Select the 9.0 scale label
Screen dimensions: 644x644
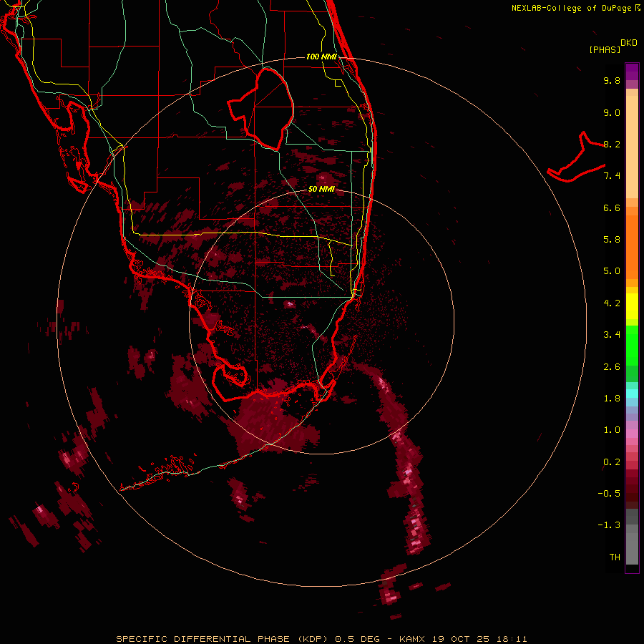coord(612,112)
